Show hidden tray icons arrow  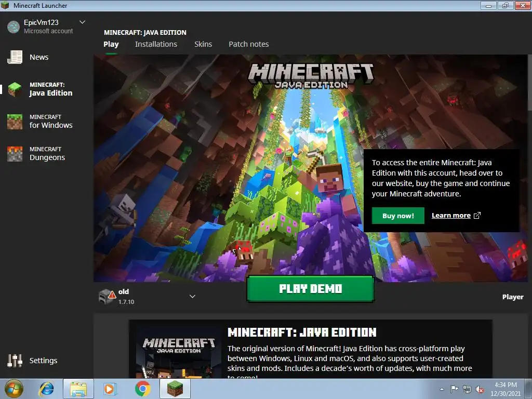[442, 389]
